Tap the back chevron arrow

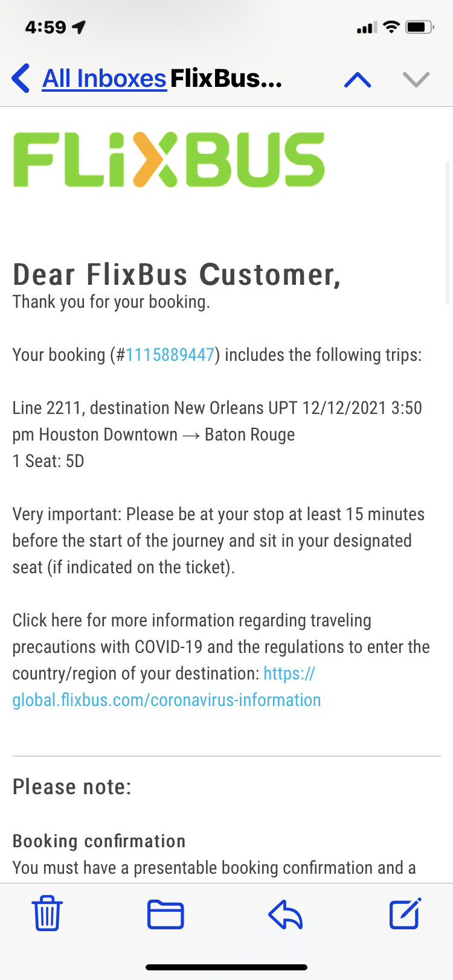click(21, 78)
